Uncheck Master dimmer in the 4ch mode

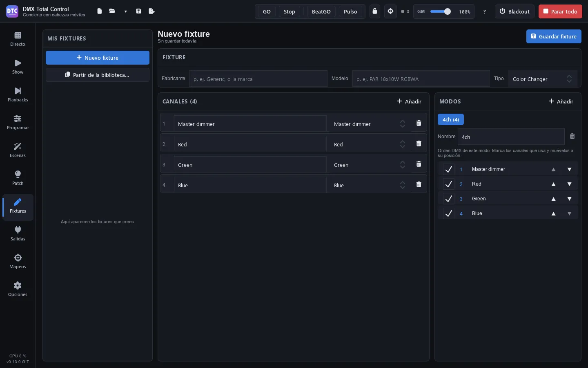coord(448,169)
